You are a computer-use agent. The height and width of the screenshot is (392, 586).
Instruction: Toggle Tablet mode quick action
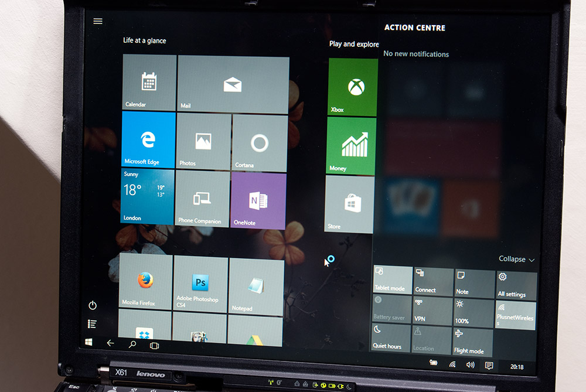[x=393, y=280]
